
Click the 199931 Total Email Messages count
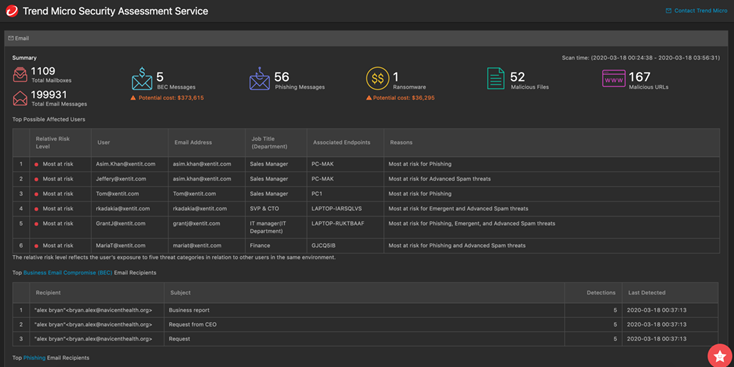(x=49, y=95)
